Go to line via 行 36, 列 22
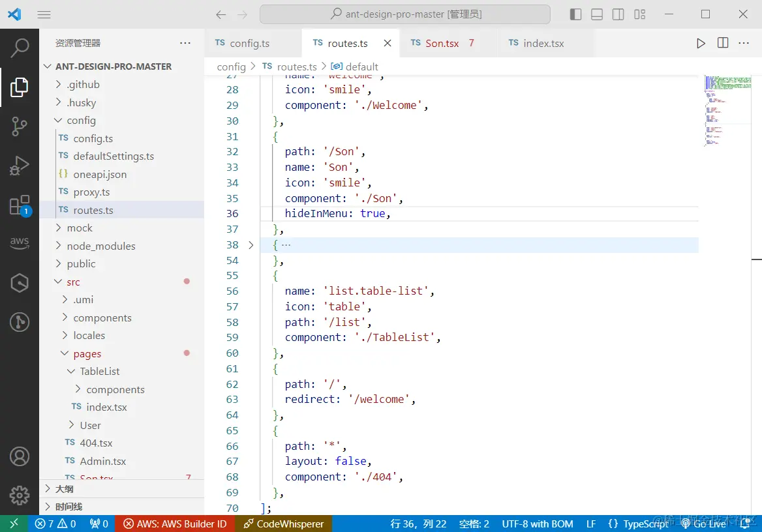Viewport: 762px width, 532px height. tap(418, 524)
